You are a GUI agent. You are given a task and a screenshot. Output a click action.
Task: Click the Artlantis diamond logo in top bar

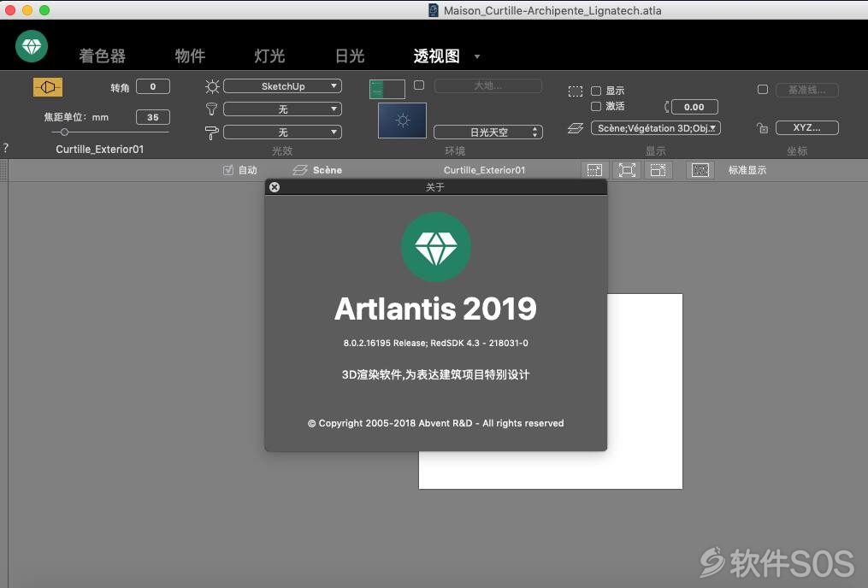tap(32, 46)
